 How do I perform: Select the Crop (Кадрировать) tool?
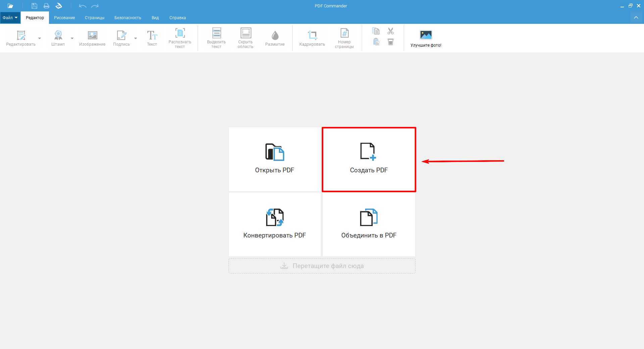[312, 35]
